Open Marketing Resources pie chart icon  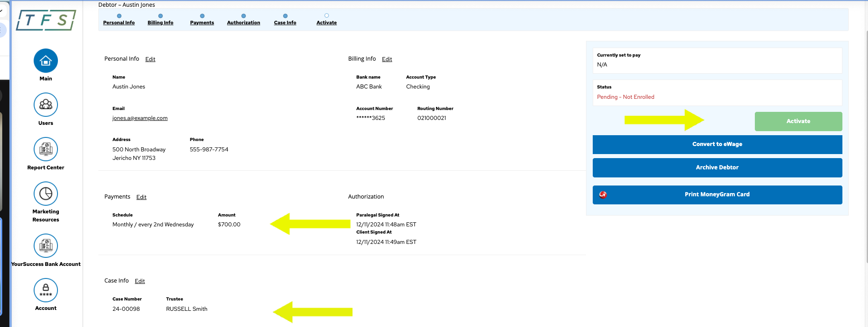click(x=45, y=194)
